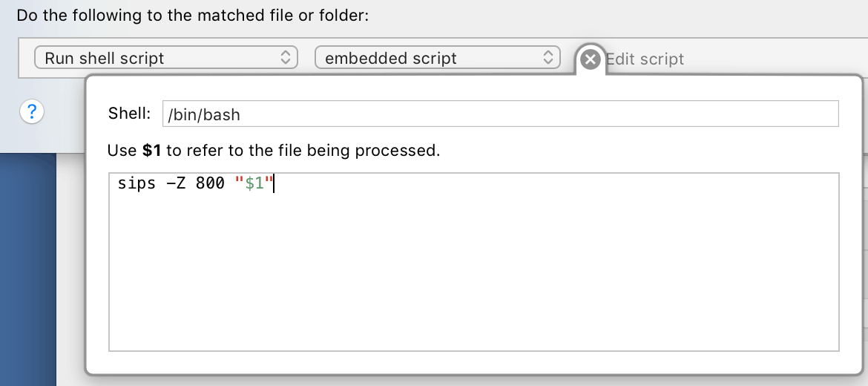
Task: Close the script editor popover
Action: [590, 59]
